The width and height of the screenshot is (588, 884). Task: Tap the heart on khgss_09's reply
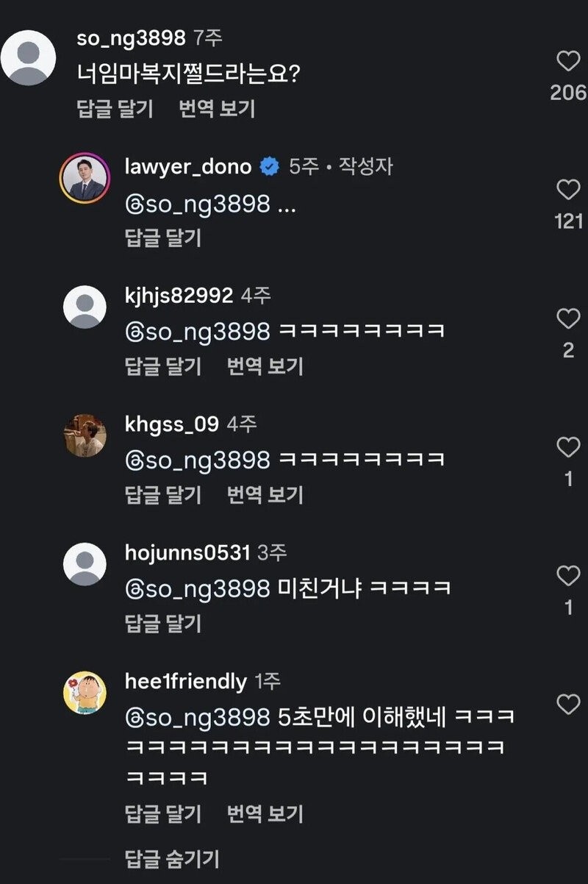568,447
